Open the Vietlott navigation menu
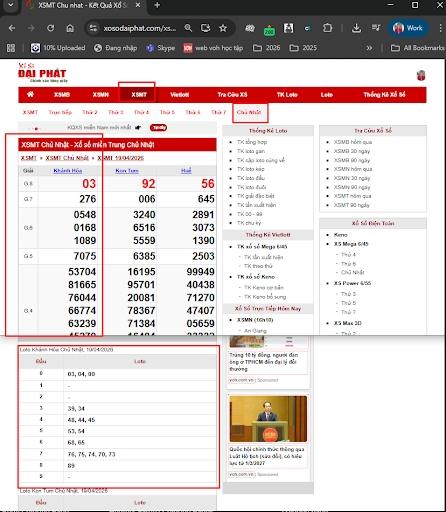446x512 pixels. 180,95
